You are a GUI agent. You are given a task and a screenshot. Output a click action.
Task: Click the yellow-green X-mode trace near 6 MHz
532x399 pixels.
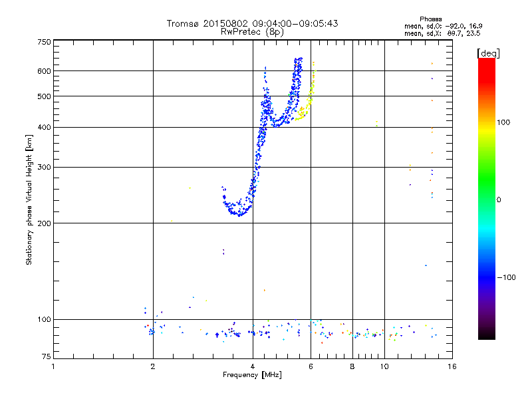[x=309, y=96]
